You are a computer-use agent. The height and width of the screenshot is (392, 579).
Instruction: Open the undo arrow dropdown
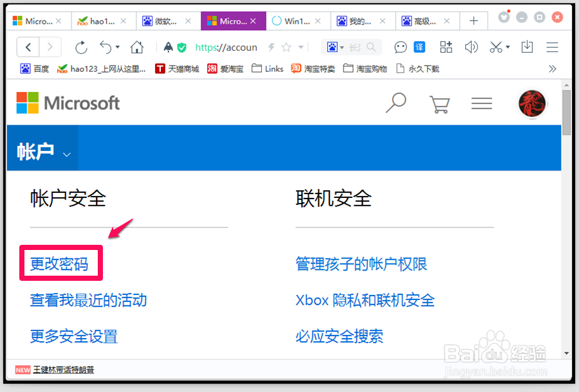pyautogui.click(x=118, y=47)
